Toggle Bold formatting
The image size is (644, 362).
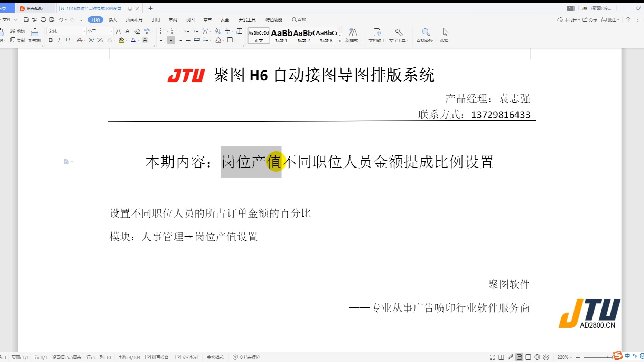(x=50, y=40)
